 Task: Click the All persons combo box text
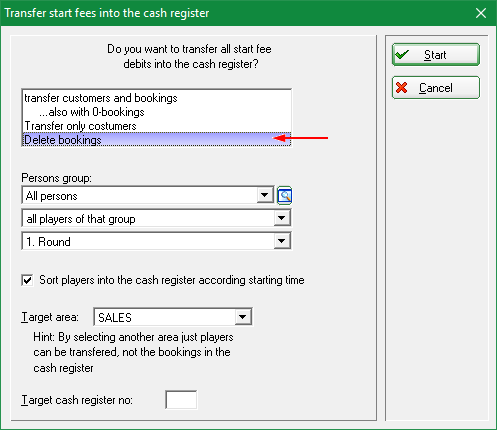(x=140, y=196)
